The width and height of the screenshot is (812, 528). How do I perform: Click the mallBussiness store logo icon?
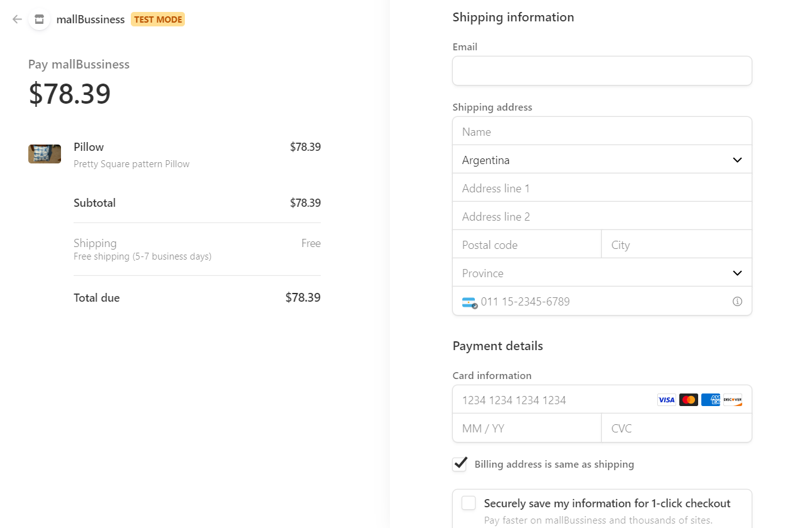point(40,19)
